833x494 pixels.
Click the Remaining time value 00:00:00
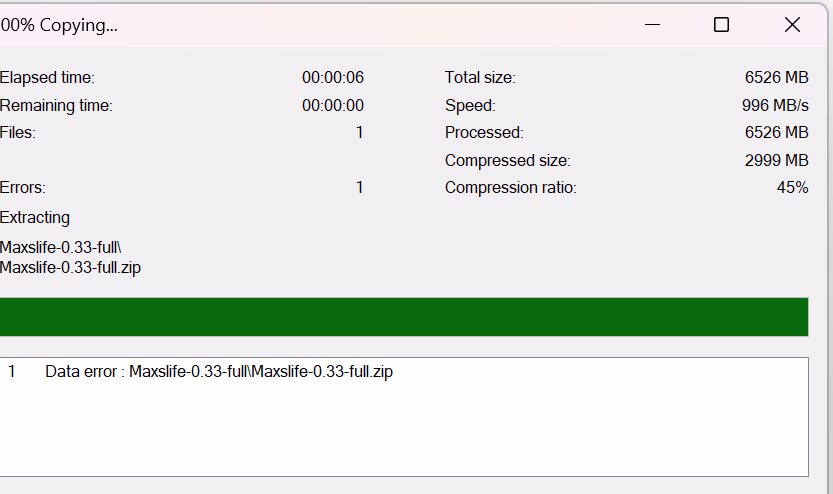pos(333,105)
